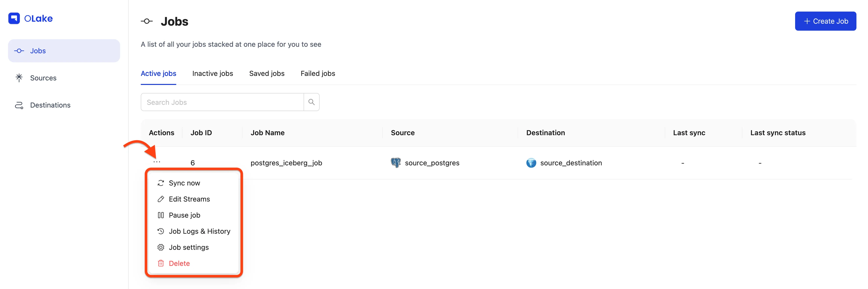Choose Edit Streams menu entry
Viewport: 868px width, 289px height.
click(x=189, y=199)
